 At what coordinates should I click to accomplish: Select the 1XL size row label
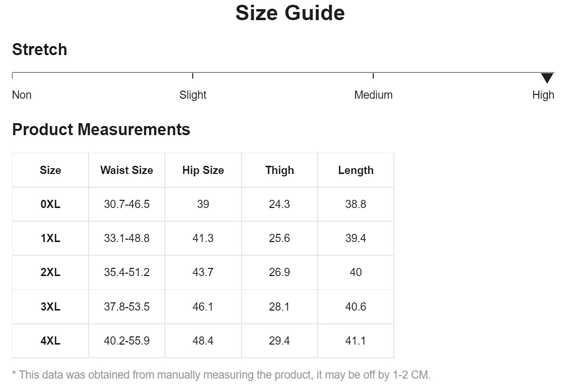point(50,238)
